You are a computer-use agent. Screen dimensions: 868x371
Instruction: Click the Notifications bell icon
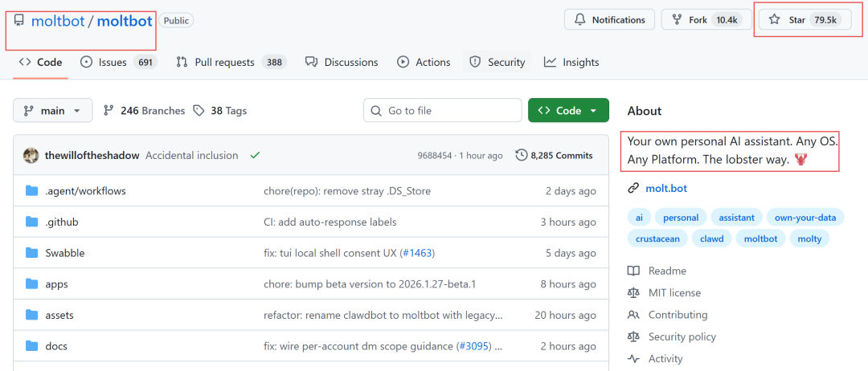click(x=579, y=19)
